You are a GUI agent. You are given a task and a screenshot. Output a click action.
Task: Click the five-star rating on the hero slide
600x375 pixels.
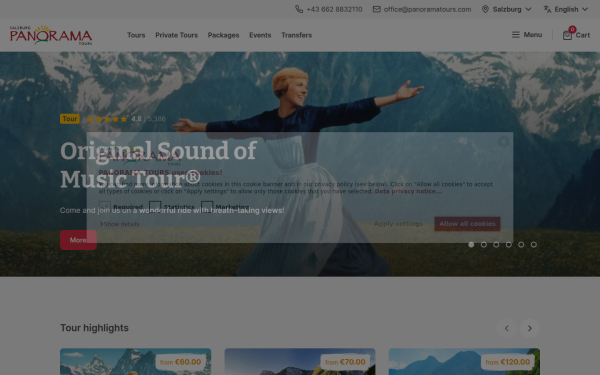click(x=107, y=119)
